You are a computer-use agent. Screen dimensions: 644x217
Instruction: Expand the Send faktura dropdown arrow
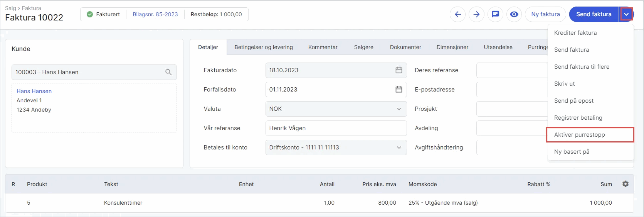tap(626, 14)
